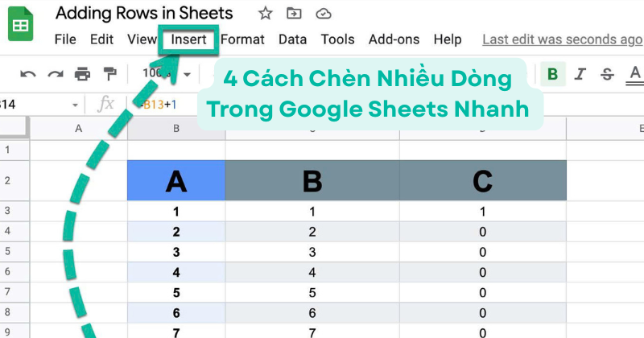The height and width of the screenshot is (338, 644).
Task: Select column A header
Action: click(78, 129)
